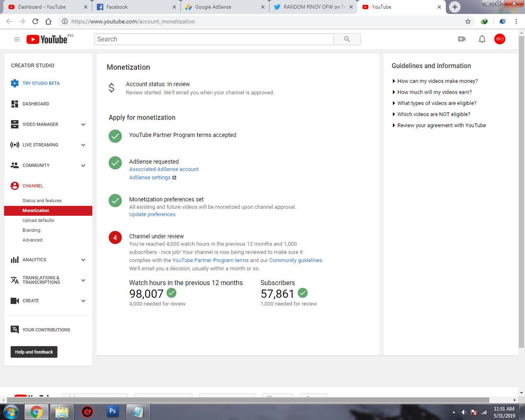Open the RPO account avatar menu
The height and width of the screenshot is (420, 525).
pos(500,39)
